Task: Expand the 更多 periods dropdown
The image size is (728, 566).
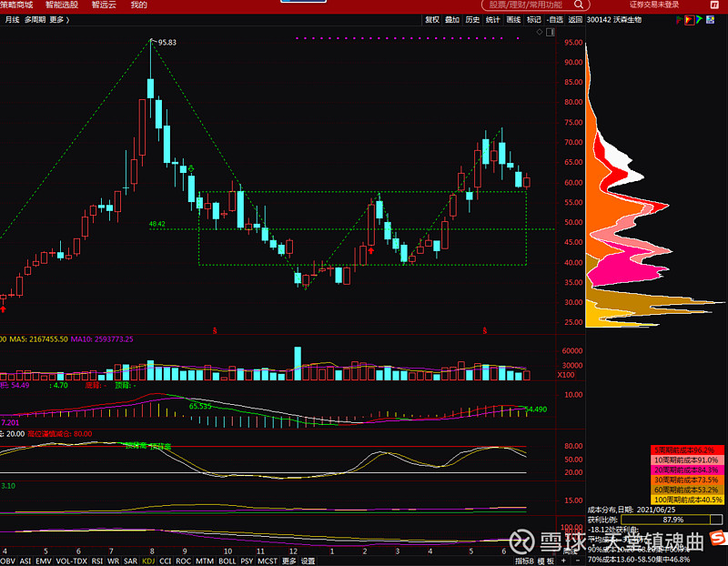Action: click(59, 19)
